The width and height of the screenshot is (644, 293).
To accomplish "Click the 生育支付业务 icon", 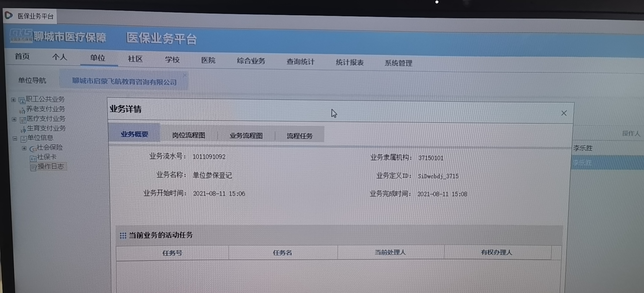I will [23, 130].
